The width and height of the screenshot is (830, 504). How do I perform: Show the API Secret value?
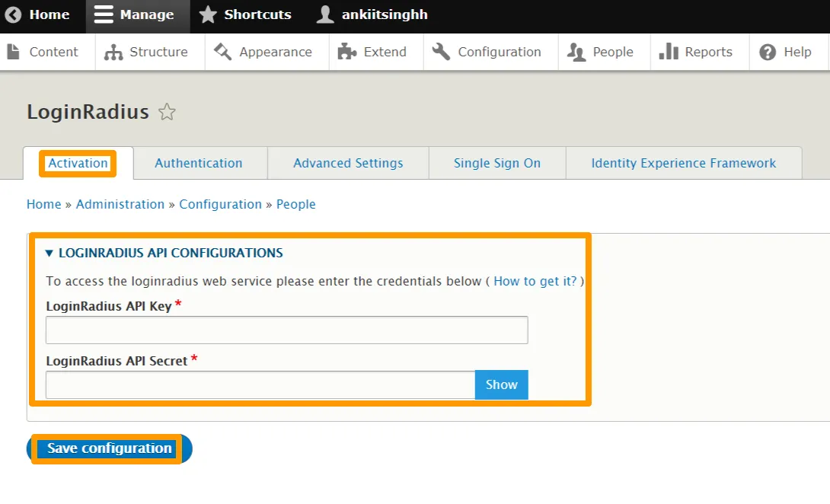501,384
